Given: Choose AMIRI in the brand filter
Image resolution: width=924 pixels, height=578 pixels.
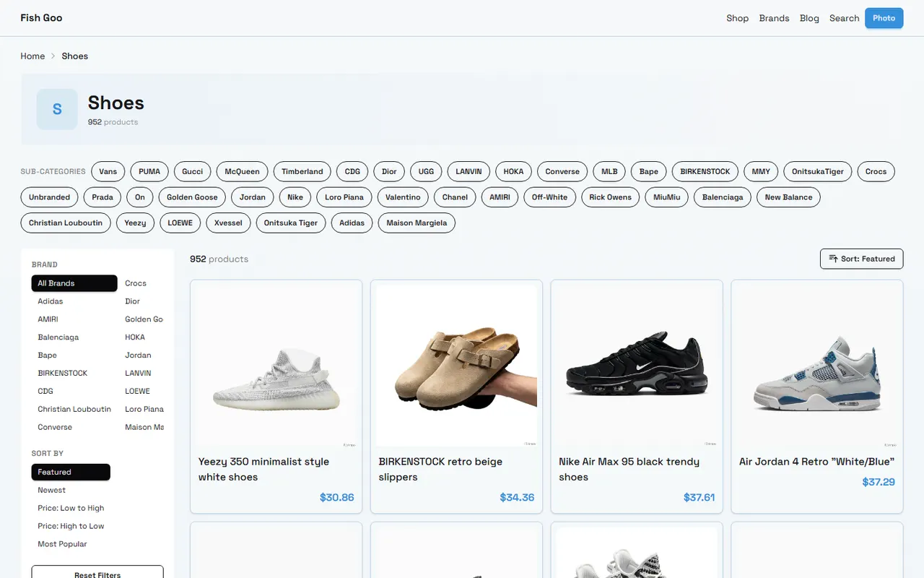Looking at the screenshot, I should point(74,319).
